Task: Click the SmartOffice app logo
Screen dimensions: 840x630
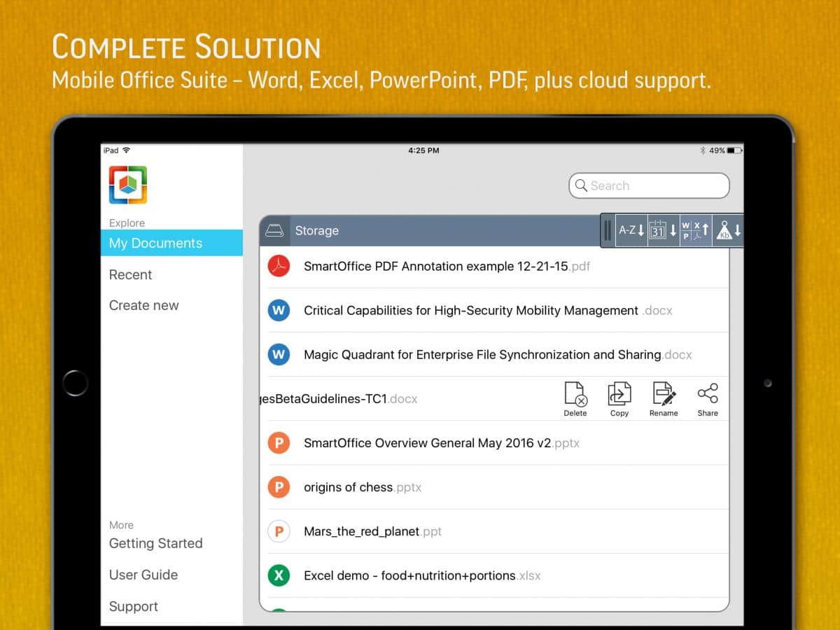Action: tap(128, 185)
